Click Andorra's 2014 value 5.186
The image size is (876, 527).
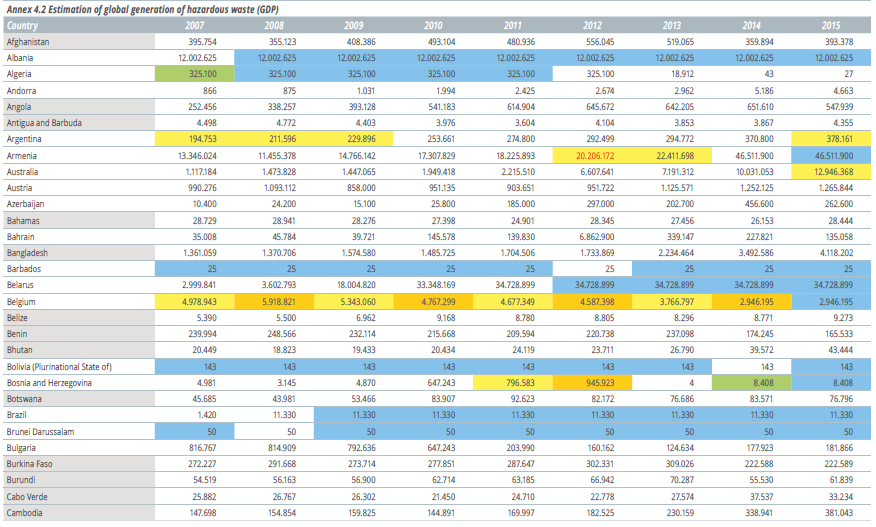click(x=763, y=91)
